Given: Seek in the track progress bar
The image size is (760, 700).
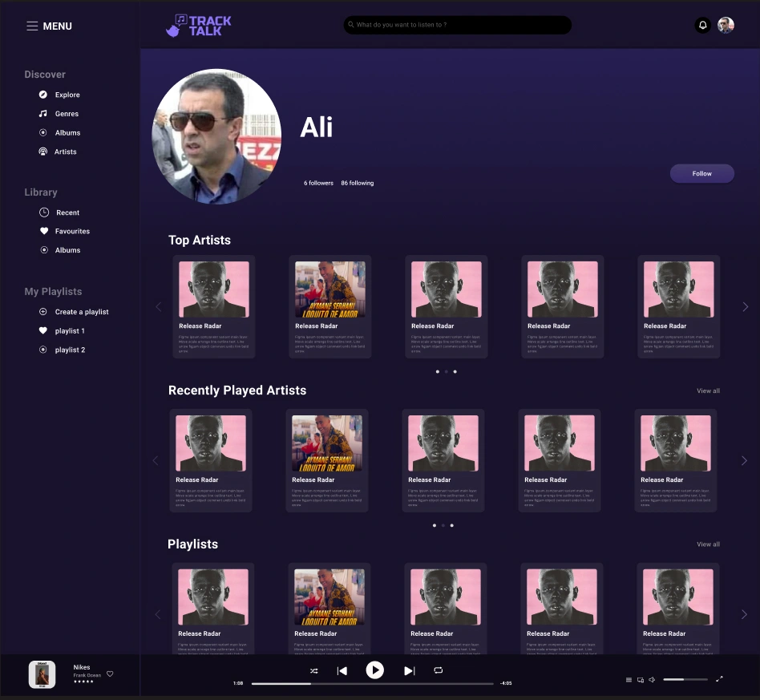Looking at the screenshot, I should coord(372,683).
